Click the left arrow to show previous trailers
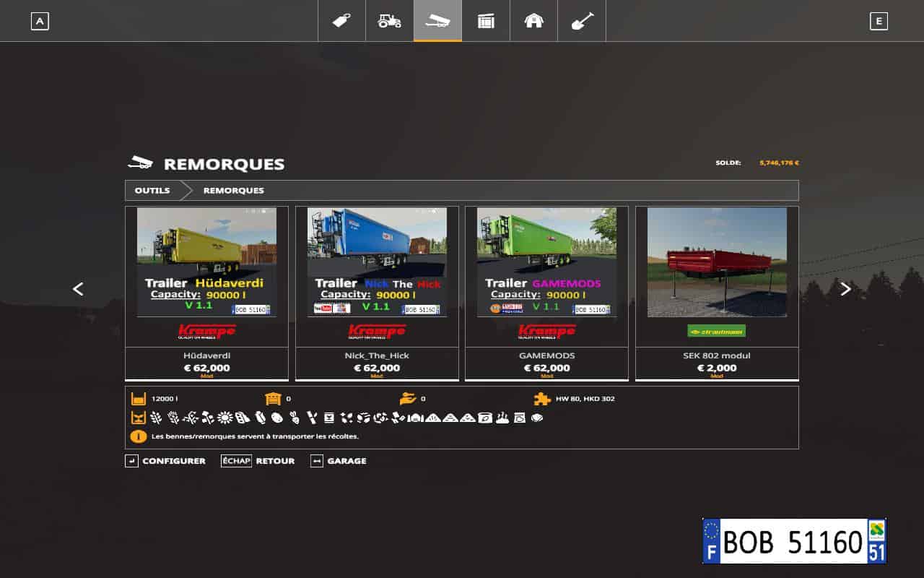This screenshot has height=578, width=924. click(x=78, y=289)
